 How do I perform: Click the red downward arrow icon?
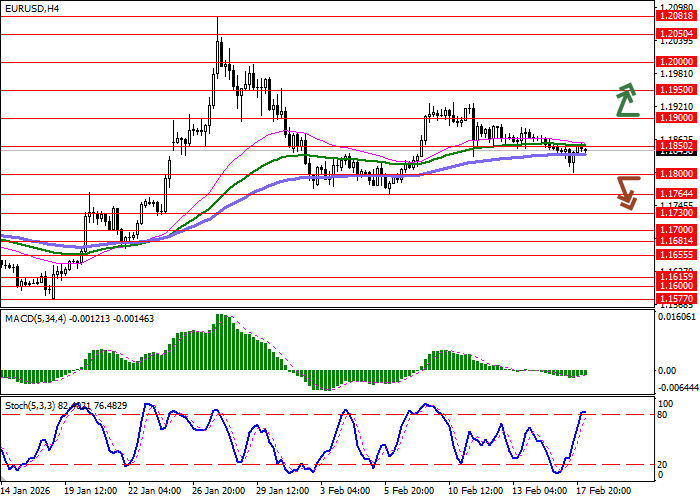[627, 192]
